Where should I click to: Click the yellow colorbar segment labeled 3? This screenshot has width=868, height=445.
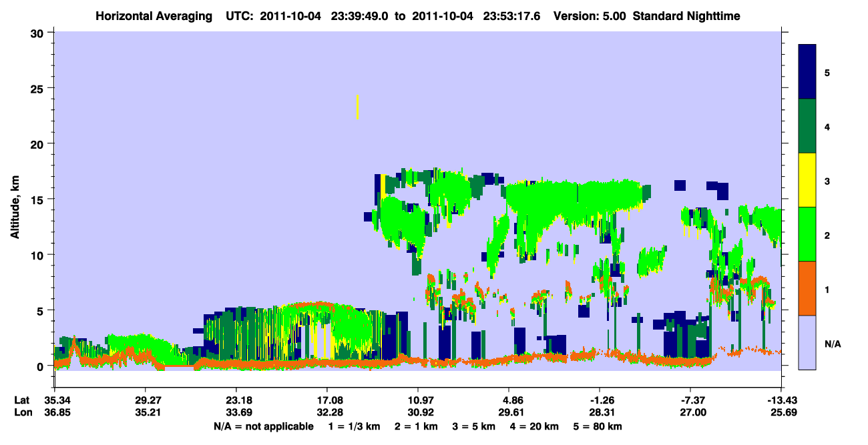point(807,180)
